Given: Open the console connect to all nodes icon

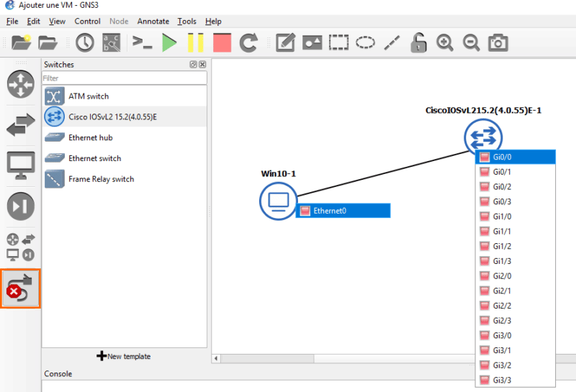Looking at the screenshot, I should (x=143, y=42).
